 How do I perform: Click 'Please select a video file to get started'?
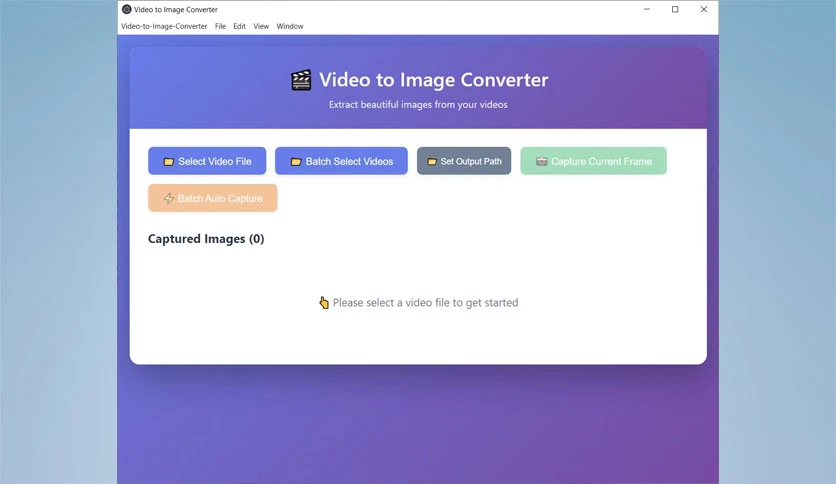pos(425,303)
